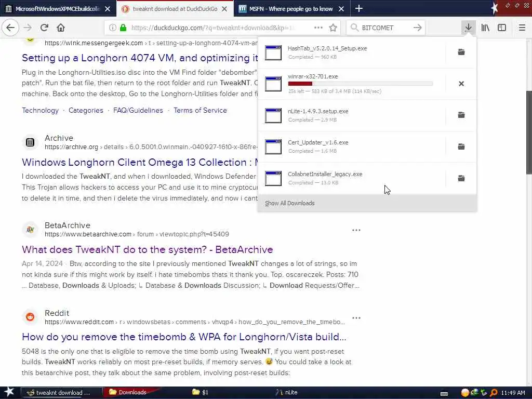Click tweaknt download taskbar button
532x399 pixels.
tap(61, 393)
